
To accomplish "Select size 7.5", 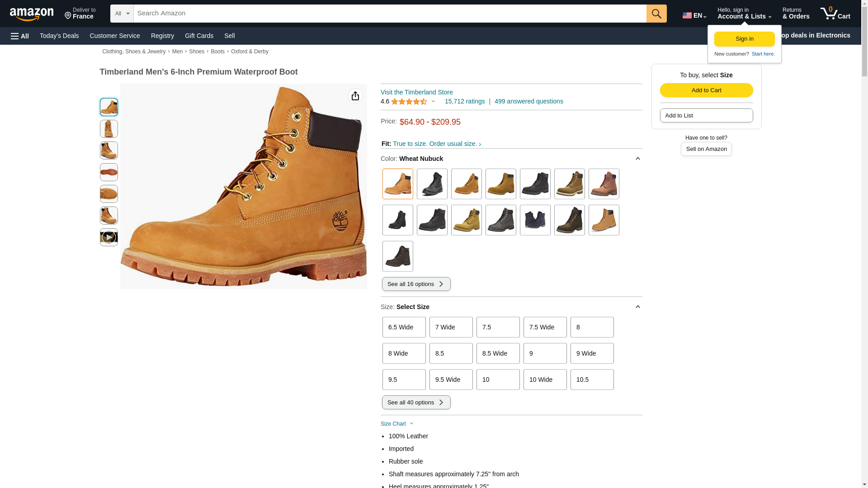I will click(498, 327).
